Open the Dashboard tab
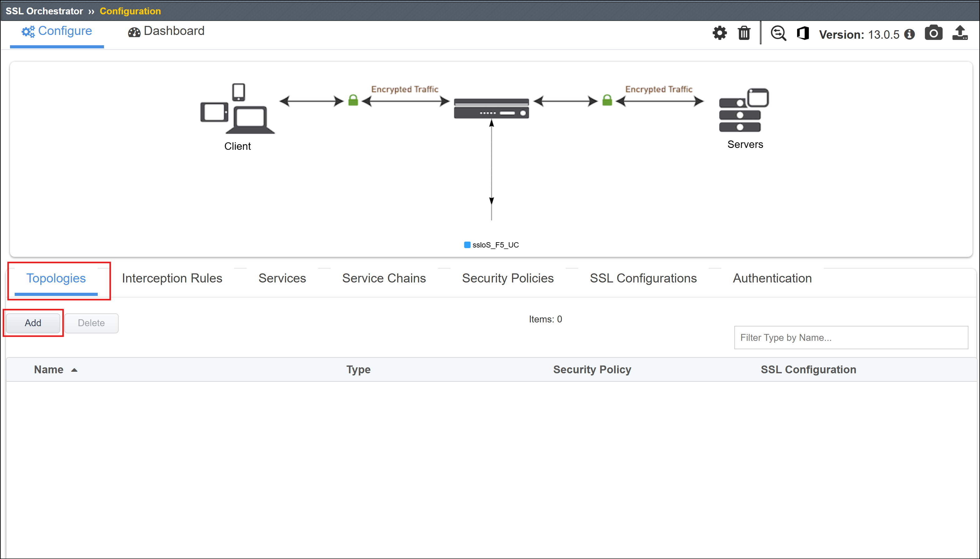The height and width of the screenshot is (559, 980). click(166, 32)
